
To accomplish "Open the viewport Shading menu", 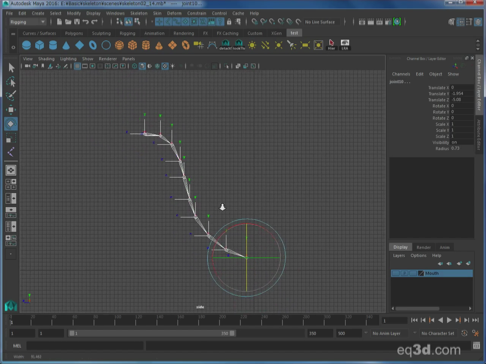I will [x=46, y=59].
